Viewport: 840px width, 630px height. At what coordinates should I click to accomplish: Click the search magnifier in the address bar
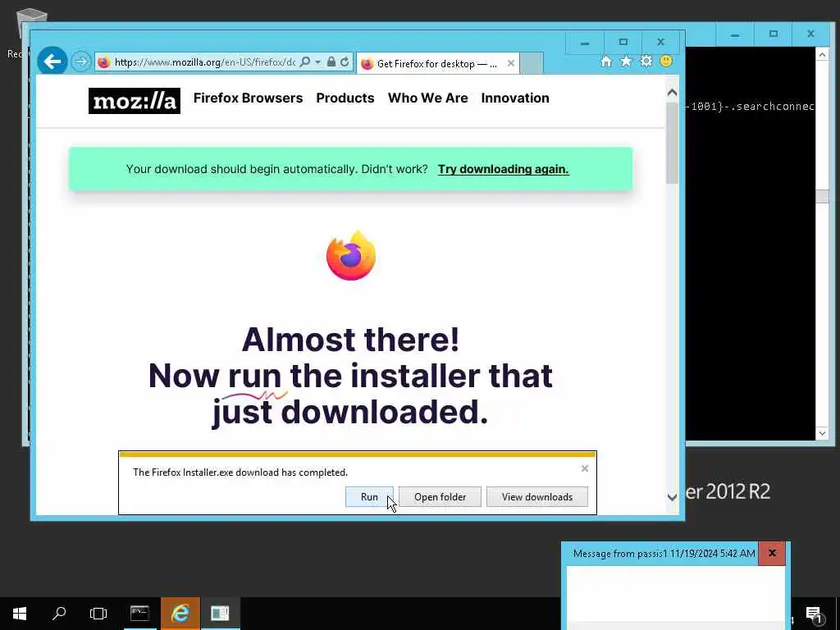[305, 62]
